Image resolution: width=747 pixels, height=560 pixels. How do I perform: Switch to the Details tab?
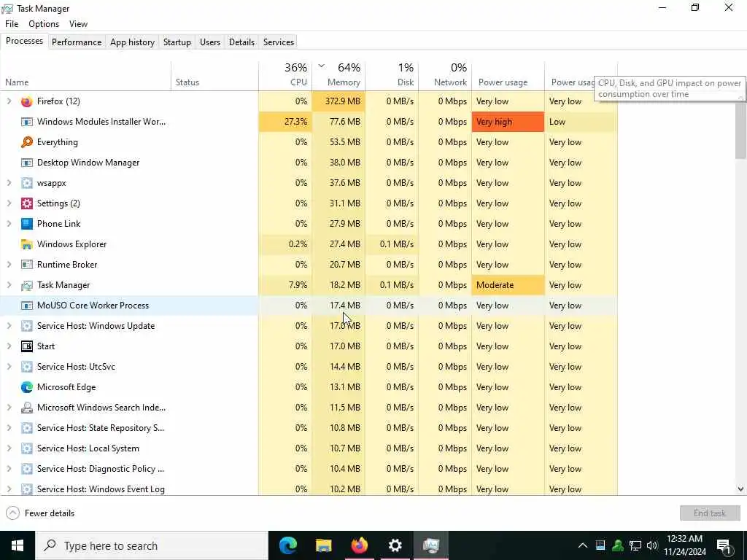[241, 42]
